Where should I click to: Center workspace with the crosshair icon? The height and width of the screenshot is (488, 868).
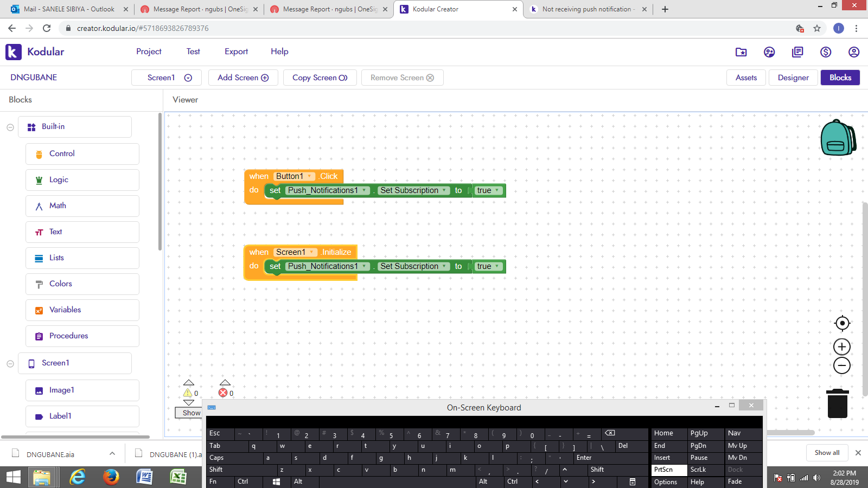click(x=842, y=323)
